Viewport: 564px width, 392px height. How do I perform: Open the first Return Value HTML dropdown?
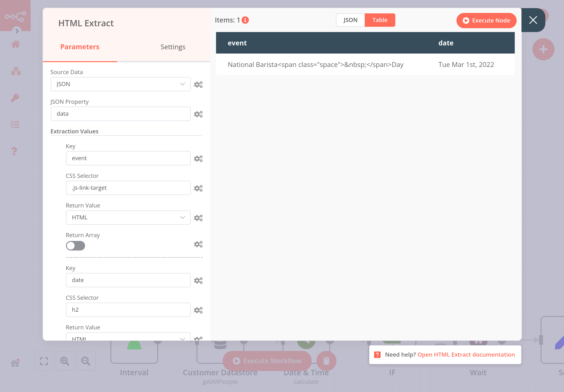pos(128,218)
